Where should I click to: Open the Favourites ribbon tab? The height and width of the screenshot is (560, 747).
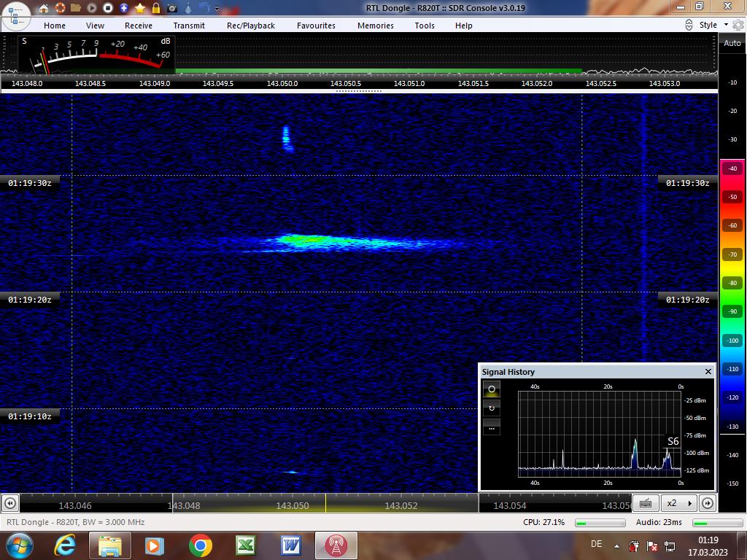point(317,26)
